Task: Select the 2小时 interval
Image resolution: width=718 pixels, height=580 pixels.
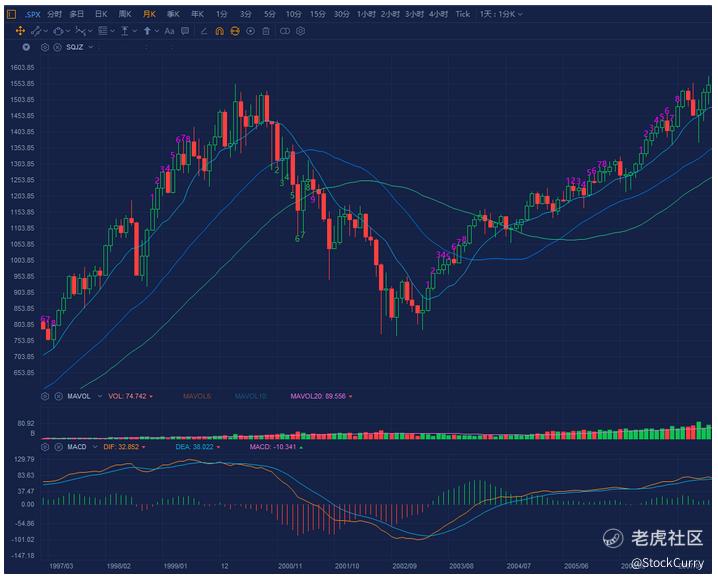Action: point(390,14)
